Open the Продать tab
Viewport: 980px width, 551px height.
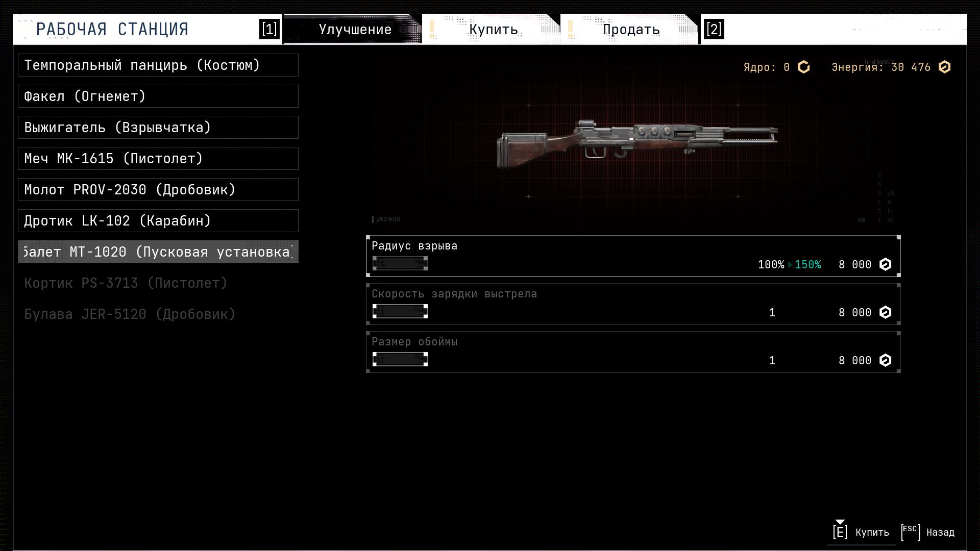630,29
